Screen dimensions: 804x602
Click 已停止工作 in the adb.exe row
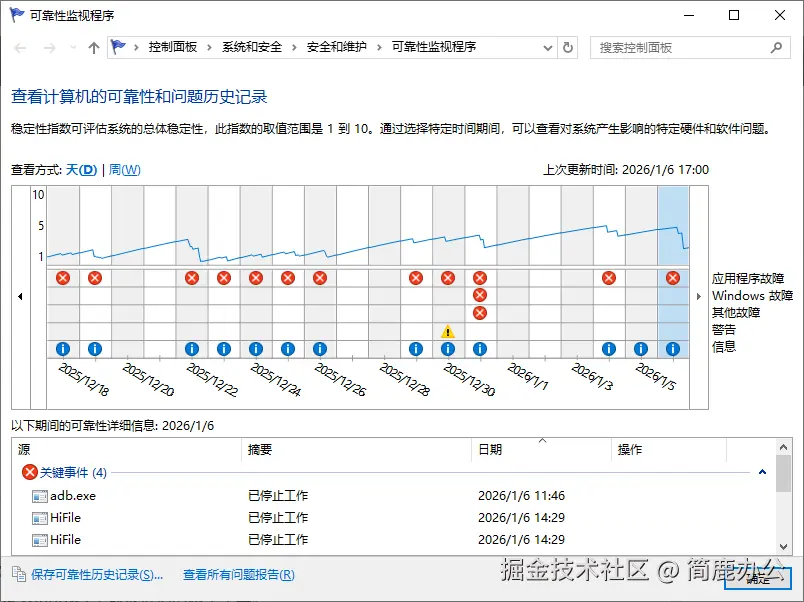pyautogui.click(x=278, y=496)
